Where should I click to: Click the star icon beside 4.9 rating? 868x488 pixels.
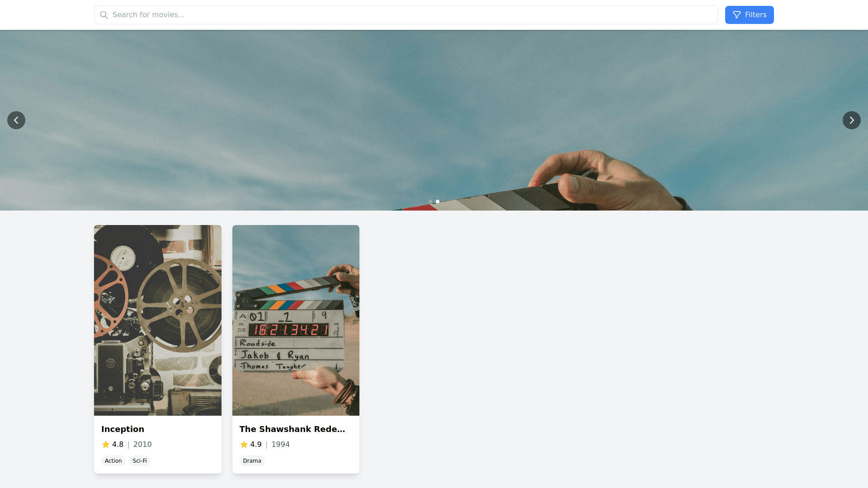(x=244, y=445)
